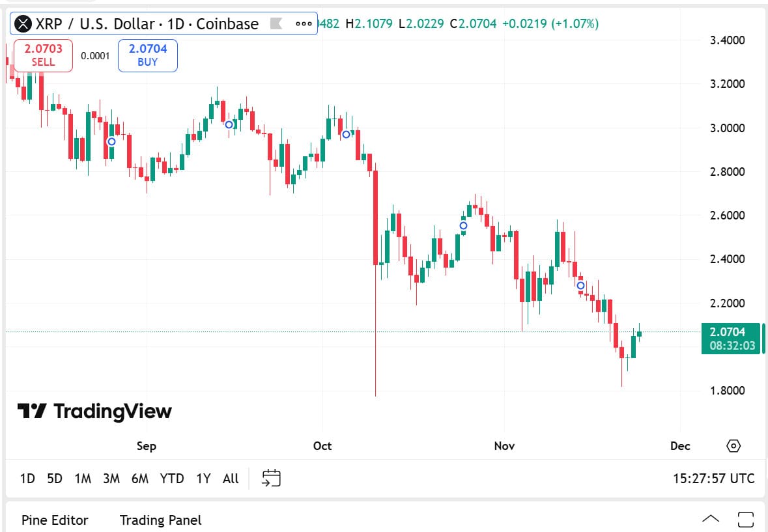The height and width of the screenshot is (532, 768).
Task: Open the 15:27:57 UTC timezone menu
Action: [713, 479]
